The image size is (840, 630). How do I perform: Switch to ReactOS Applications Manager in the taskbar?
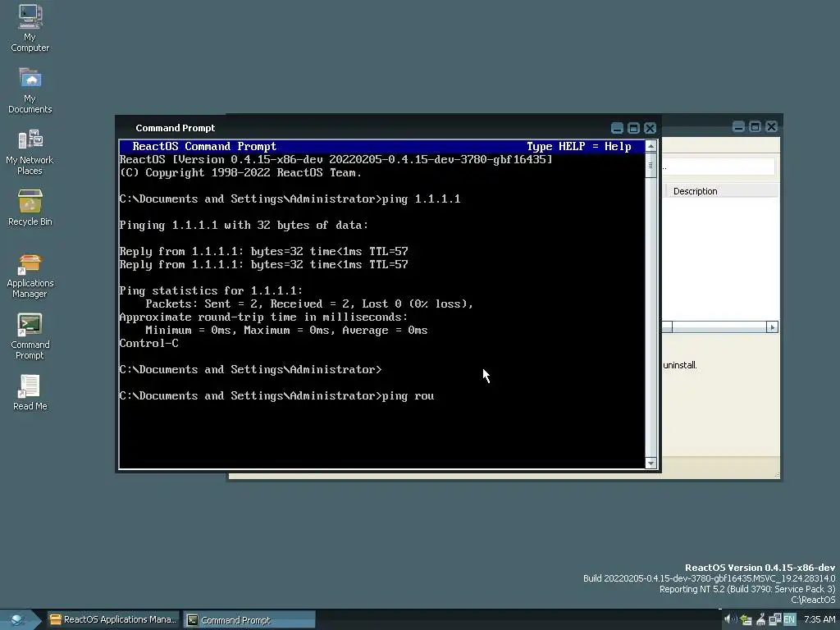113,620
